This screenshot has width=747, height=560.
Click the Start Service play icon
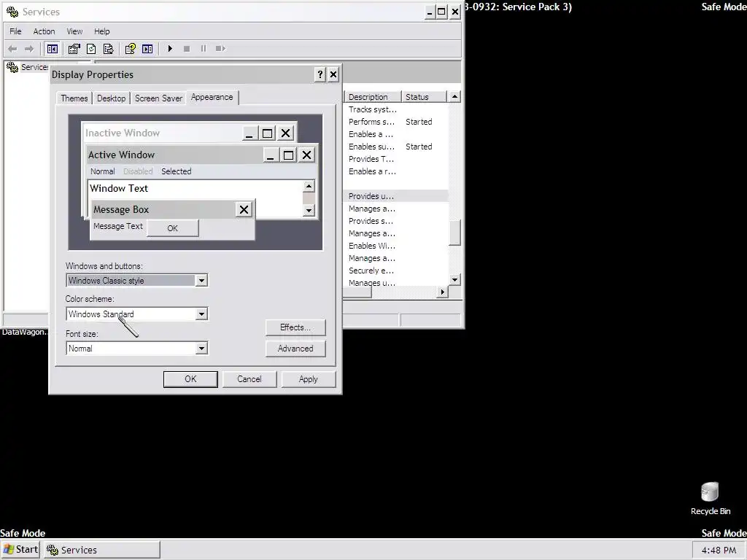tap(170, 49)
